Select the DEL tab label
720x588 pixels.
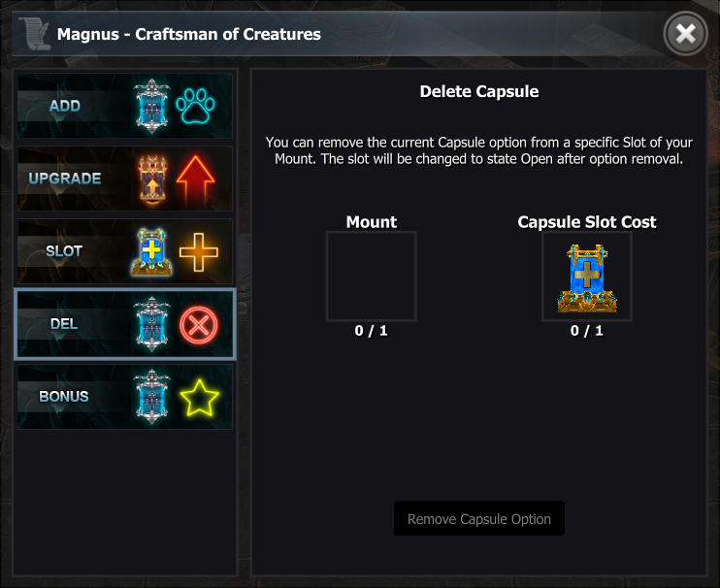64,324
